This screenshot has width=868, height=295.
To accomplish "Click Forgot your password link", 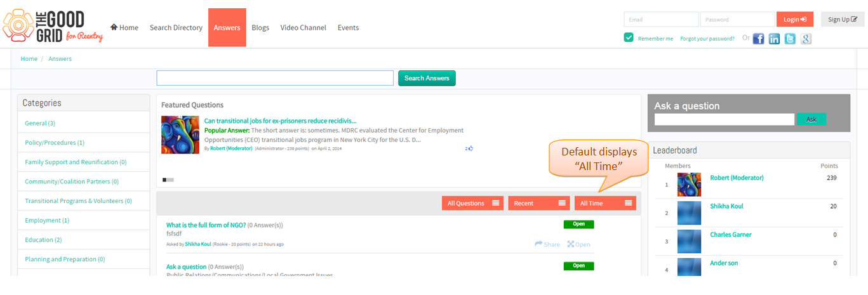I will point(707,39).
